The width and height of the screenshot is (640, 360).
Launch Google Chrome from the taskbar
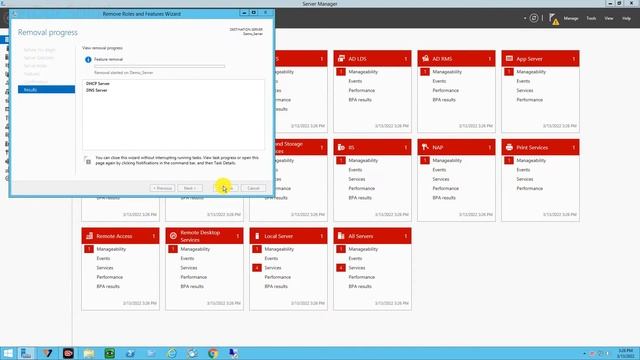[x=213, y=353]
